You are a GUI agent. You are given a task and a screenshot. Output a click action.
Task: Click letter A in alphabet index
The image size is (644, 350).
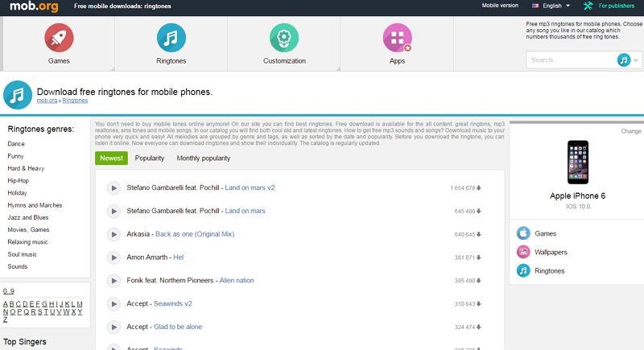[6, 304]
